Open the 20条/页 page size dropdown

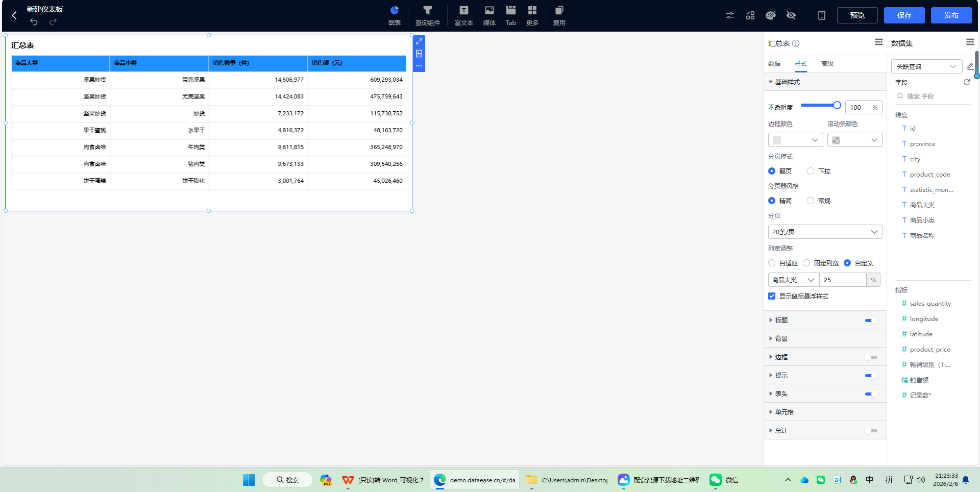(825, 232)
